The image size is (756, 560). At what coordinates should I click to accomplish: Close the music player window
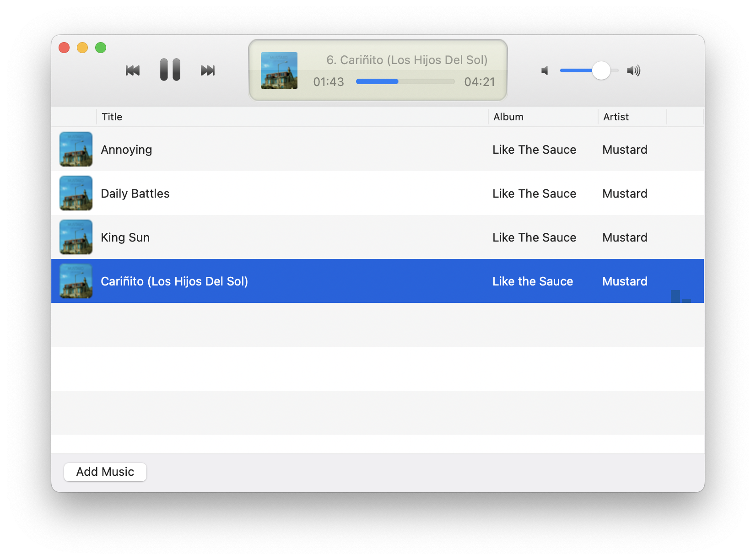point(64,48)
